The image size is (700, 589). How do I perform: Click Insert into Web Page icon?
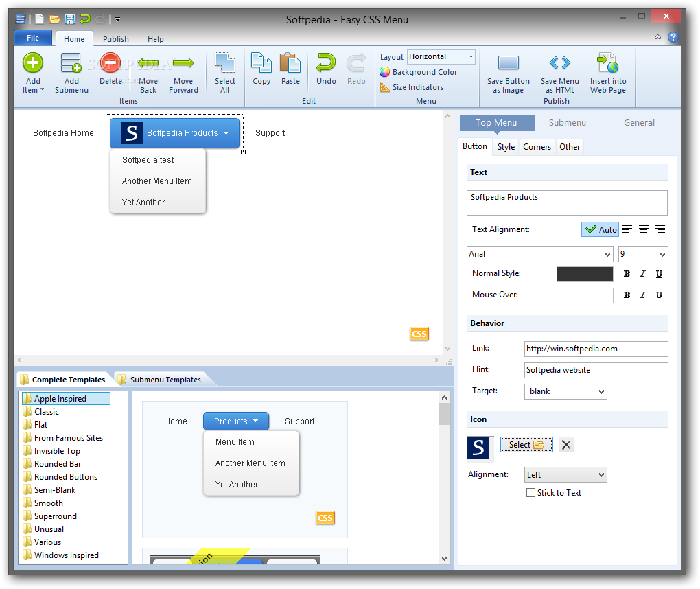point(607,62)
